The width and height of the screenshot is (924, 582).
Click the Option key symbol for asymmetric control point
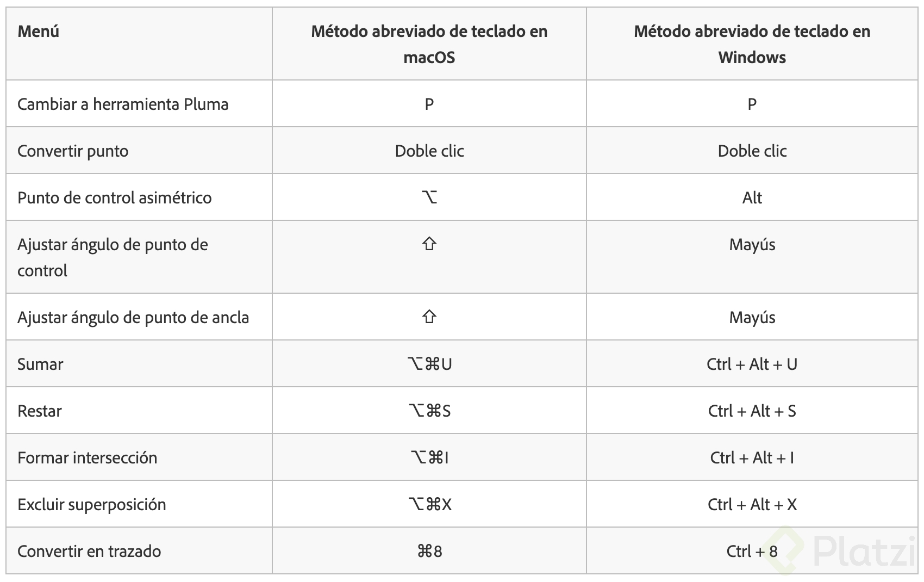(x=429, y=197)
